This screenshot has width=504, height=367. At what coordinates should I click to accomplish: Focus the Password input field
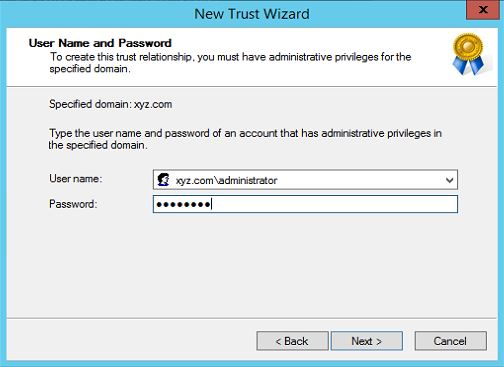[x=305, y=204]
